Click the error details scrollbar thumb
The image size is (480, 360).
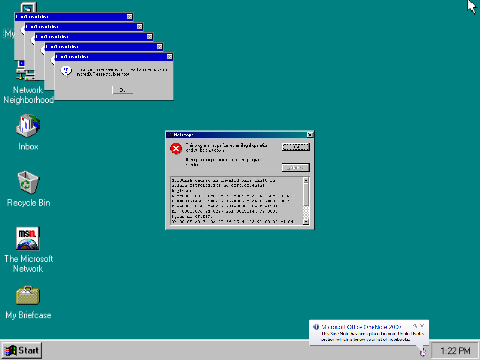(306, 195)
